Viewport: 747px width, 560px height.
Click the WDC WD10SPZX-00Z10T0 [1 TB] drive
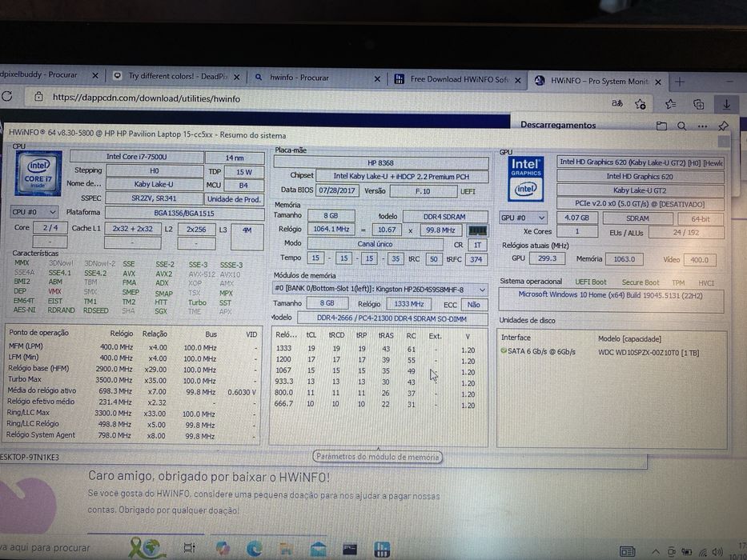pyautogui.click(x=649, y=353)
